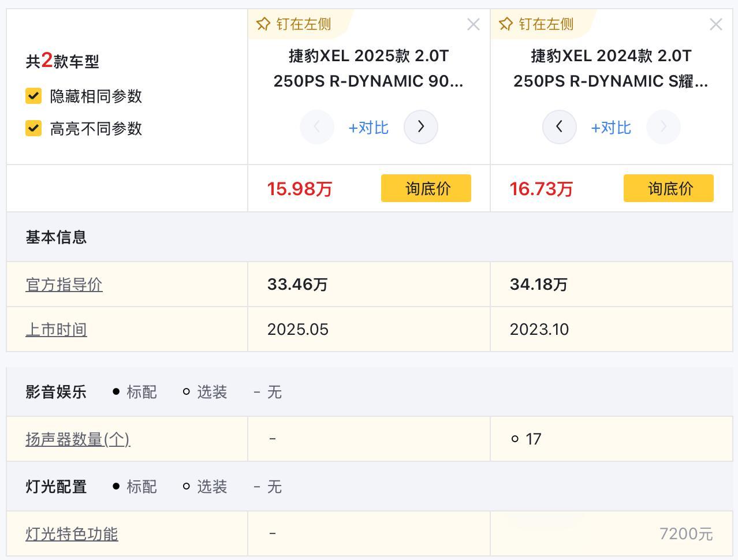Remove the 捷豹XEL 2025款 column with X
The image size is (738, 560).
click(x=474, y=24)
